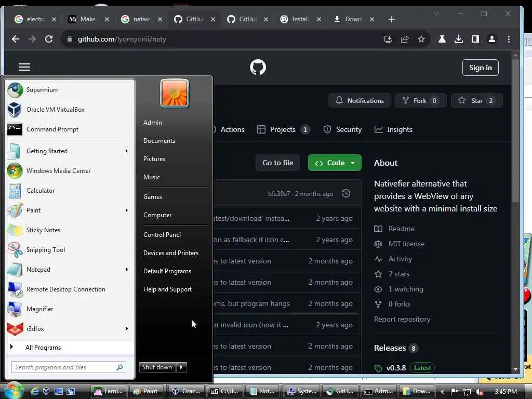Open browser downloads icon in toolbar
The height and width of the screenshot is (399, 532).
[458, 39]
